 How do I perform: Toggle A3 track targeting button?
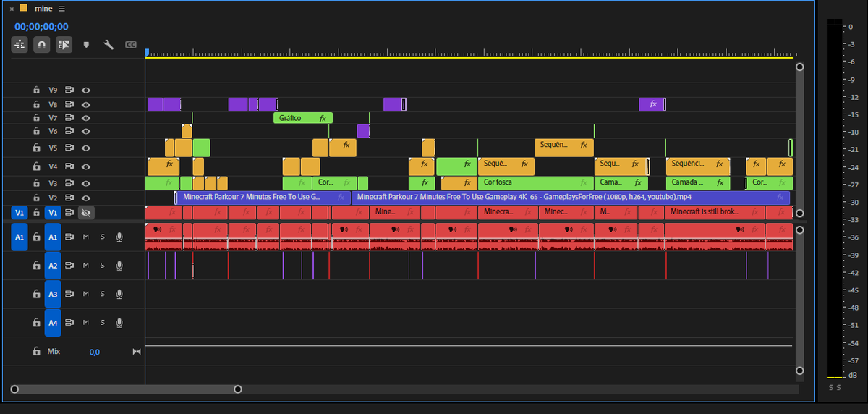click(x=53, y=294)
